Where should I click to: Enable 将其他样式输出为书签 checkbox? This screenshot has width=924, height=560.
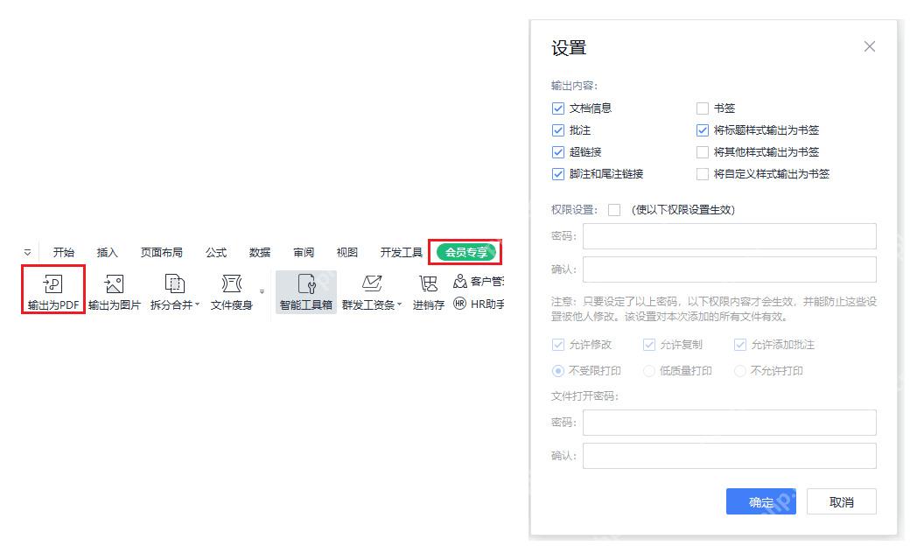703,152
